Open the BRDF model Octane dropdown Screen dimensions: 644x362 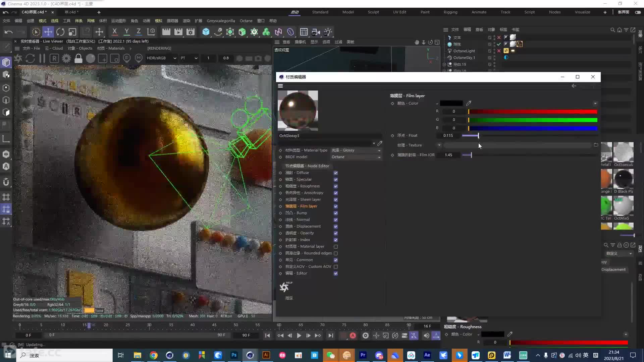[356, 157]
